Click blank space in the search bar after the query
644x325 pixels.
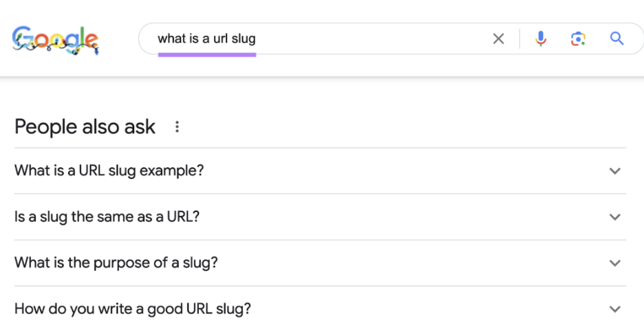[372, 39]
